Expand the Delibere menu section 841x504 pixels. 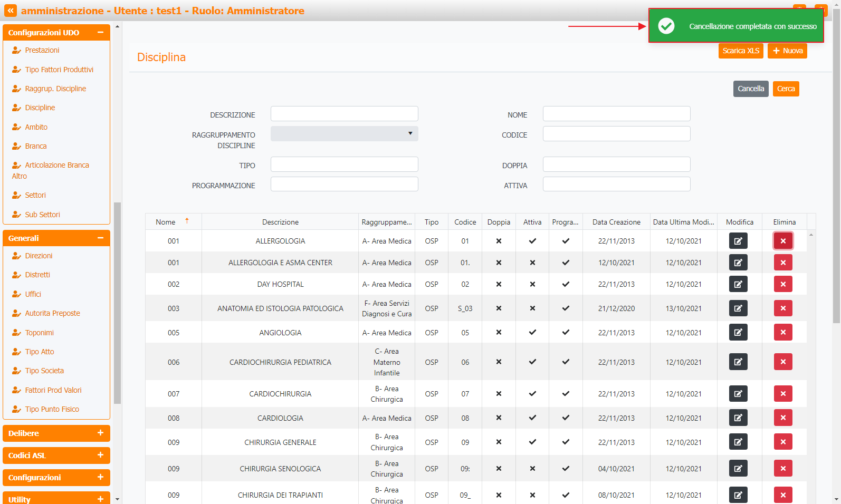click(x=100, y=433)
